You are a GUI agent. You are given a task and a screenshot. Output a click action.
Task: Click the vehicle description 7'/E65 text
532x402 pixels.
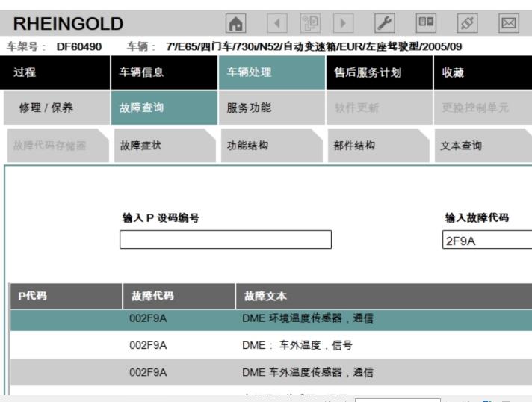(314, 46)
